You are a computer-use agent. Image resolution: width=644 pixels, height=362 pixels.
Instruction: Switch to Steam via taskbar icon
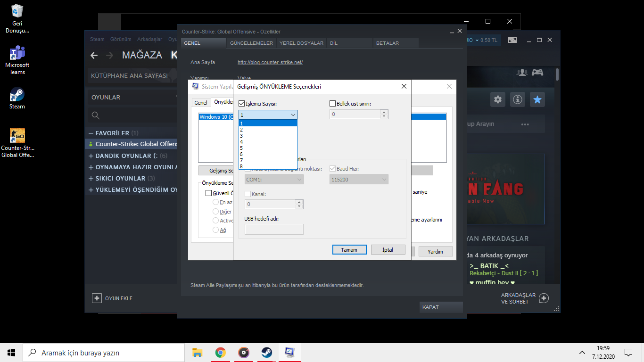pos(266,353)
